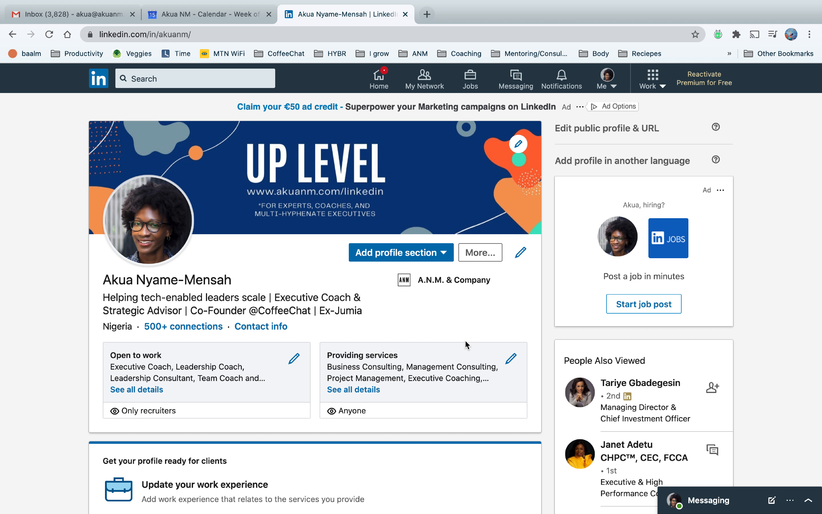Show hidden bookmarks with chevron
Image resolution: width=822 pixels, height=514 pixels.
(729, 53)
